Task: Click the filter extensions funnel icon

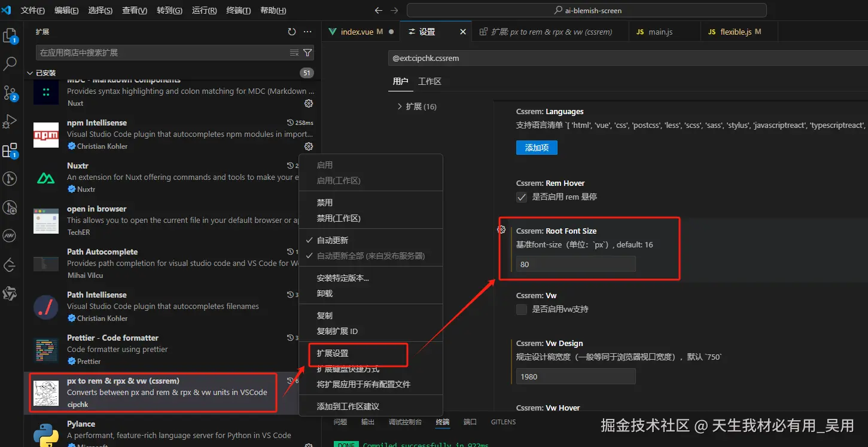Action: coord(307,52)
